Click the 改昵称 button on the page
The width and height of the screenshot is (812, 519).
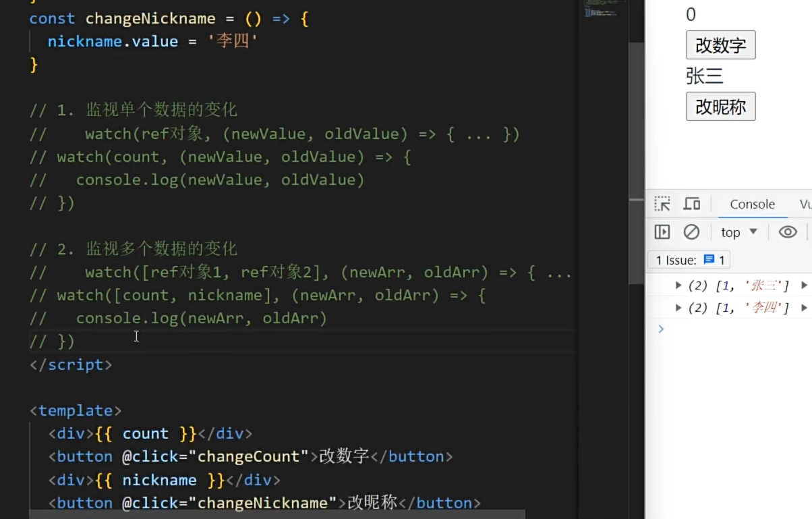[x=720, y=106]
